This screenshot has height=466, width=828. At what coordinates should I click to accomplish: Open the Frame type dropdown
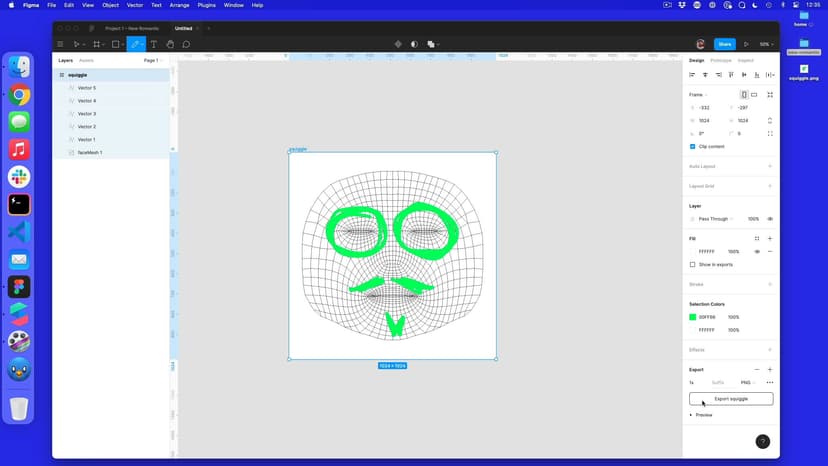tap(698, 95)
